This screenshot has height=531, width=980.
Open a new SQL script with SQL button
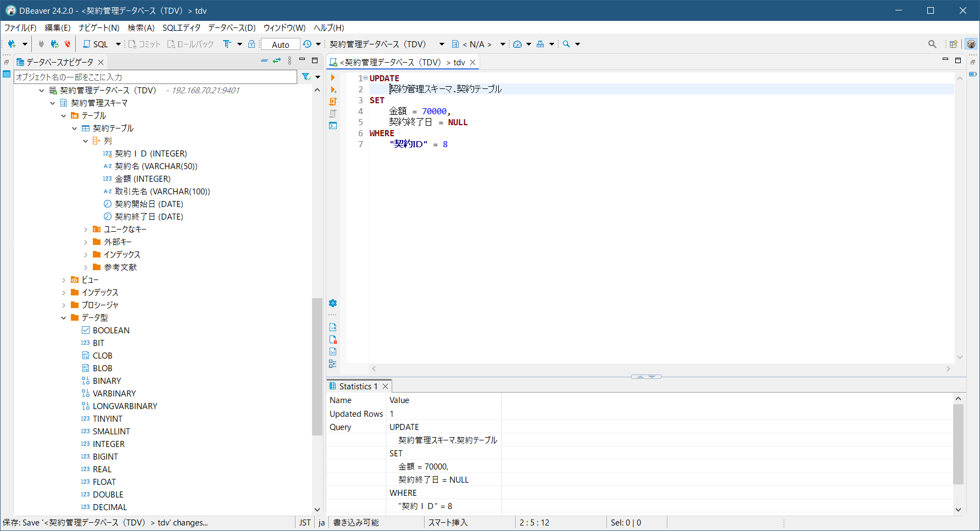pos(96,44)
